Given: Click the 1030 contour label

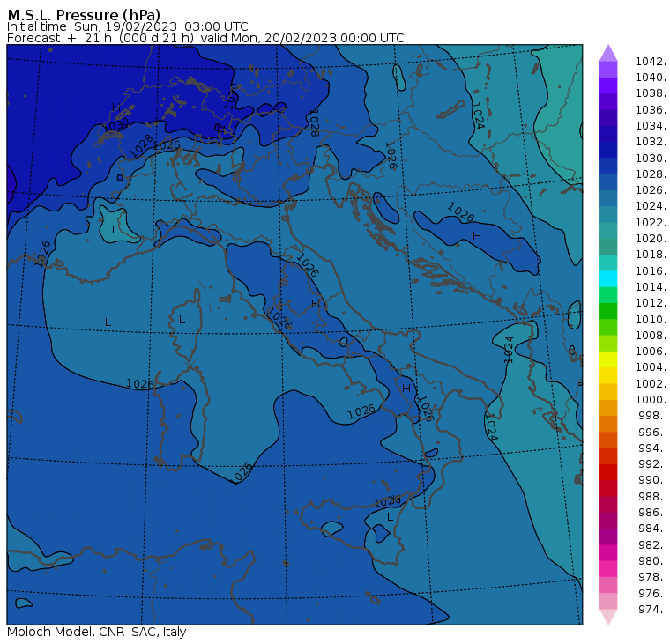Looking at the screenshot, I should click(x=115, y=126).
